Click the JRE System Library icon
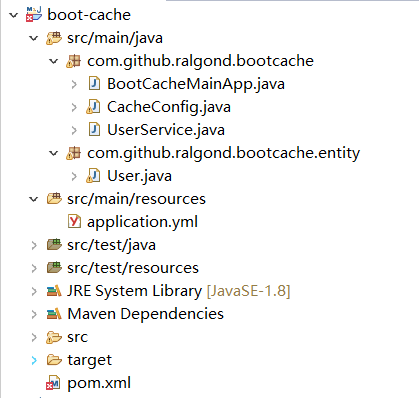Viewport: 419px width, 398px height. click(54, 291)
